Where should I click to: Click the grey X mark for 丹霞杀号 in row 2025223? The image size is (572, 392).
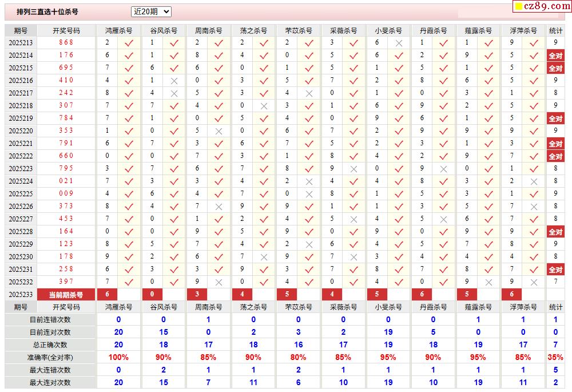pyautogui.click(x=443, y=169)
